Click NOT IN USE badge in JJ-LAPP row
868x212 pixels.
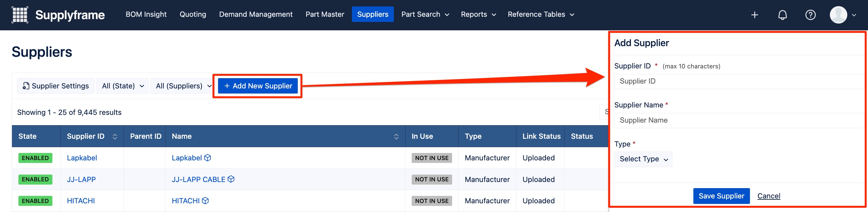point(432,179)
